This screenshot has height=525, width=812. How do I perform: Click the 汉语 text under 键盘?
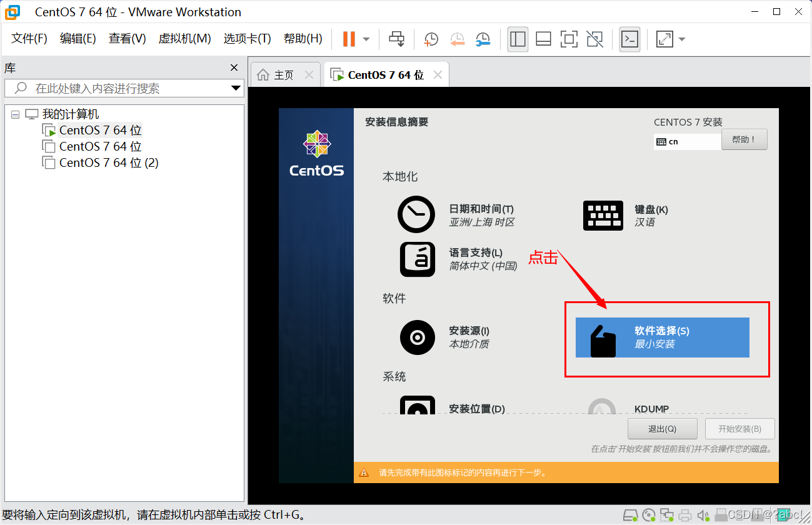click(644, 222)
